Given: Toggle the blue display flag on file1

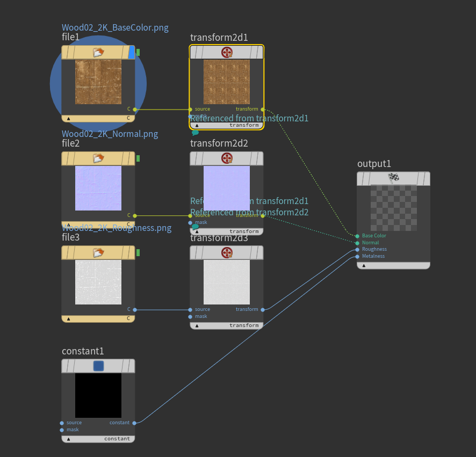Looking at the screenshot, I should 132,52.
